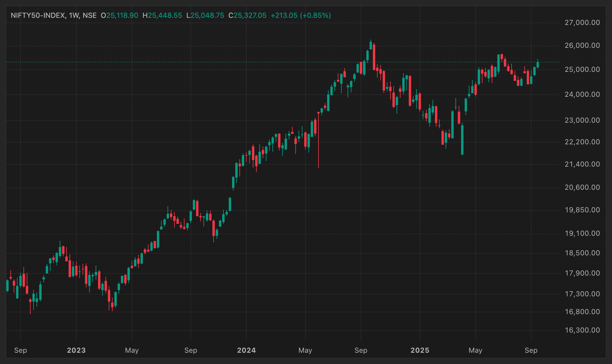Click the 24,000.00 price axis label
This screenshot has height=364, width=612.
tap(582, 94)
